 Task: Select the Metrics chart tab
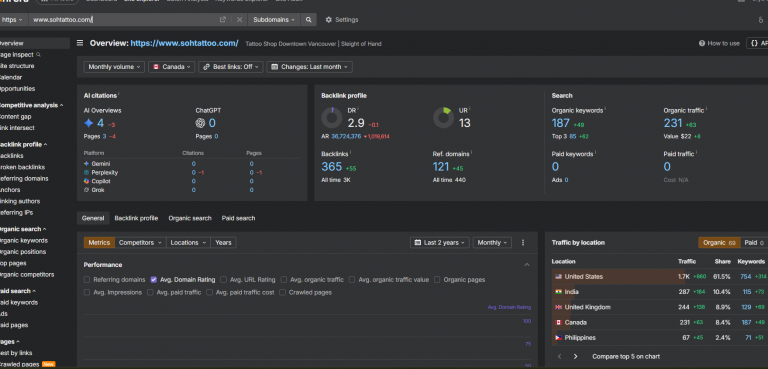coord(99,243)
